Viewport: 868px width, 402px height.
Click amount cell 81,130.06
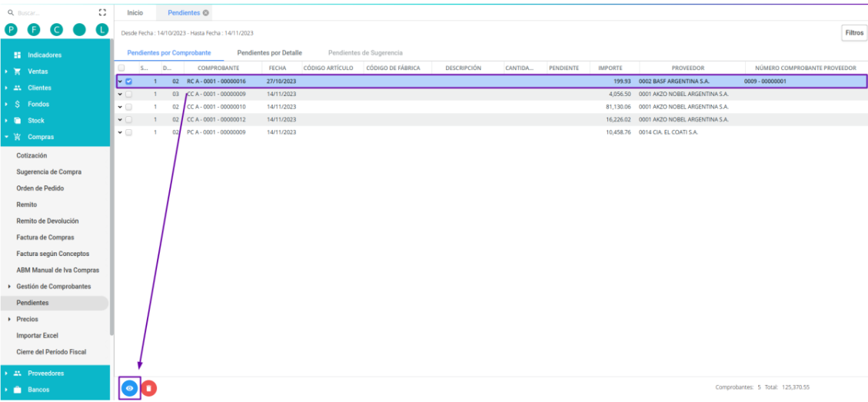(x=618, y=107)
